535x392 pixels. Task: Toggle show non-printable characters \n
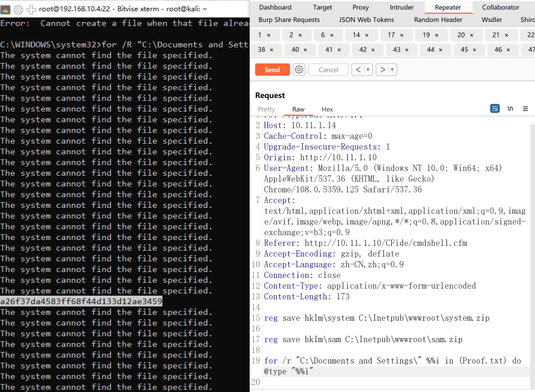pos(510,109)
